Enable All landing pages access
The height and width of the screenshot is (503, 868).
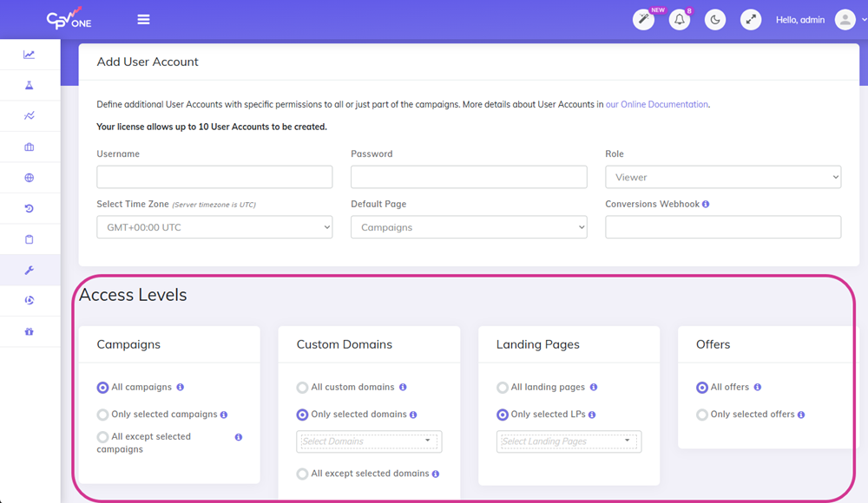[x=503, y=388]
